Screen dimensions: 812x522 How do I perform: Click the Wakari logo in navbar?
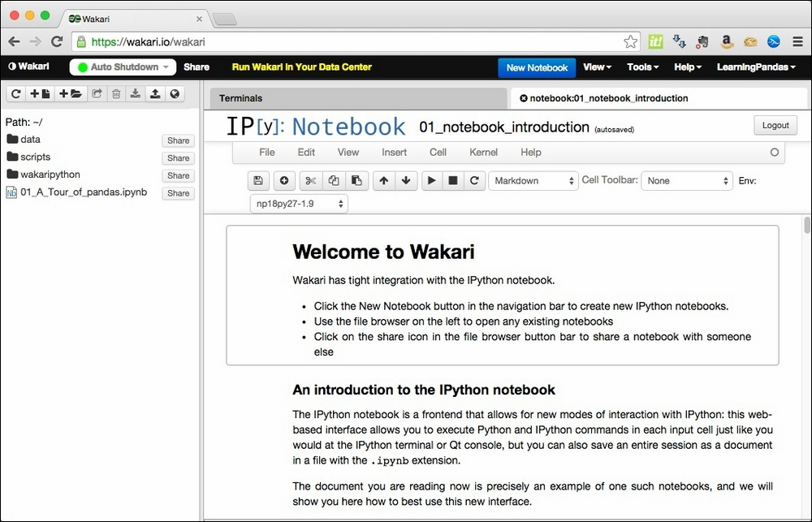click(29, 67)
